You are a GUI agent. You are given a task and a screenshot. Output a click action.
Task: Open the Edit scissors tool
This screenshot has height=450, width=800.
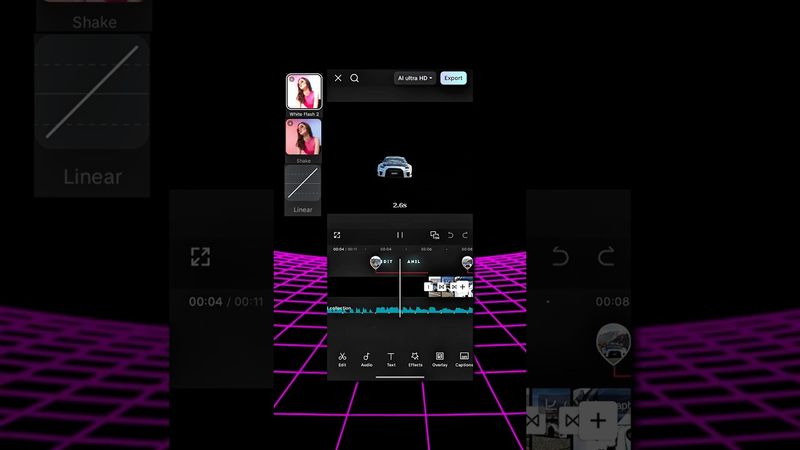[342, 359]
